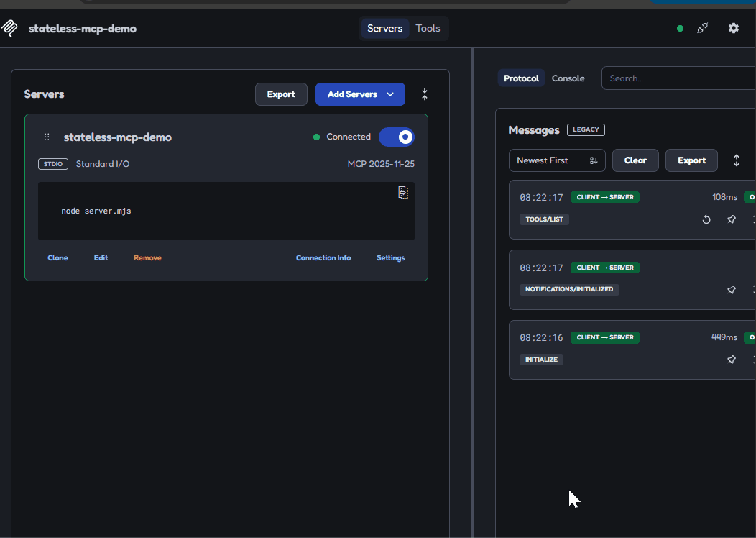
Task: Click the 108ms duration value
Action: 724,197
